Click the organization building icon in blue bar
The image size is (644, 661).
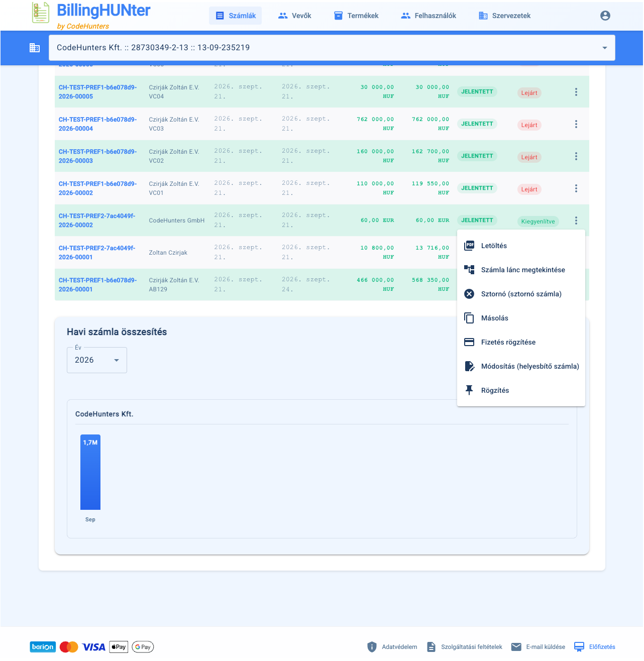coord(35,48)
